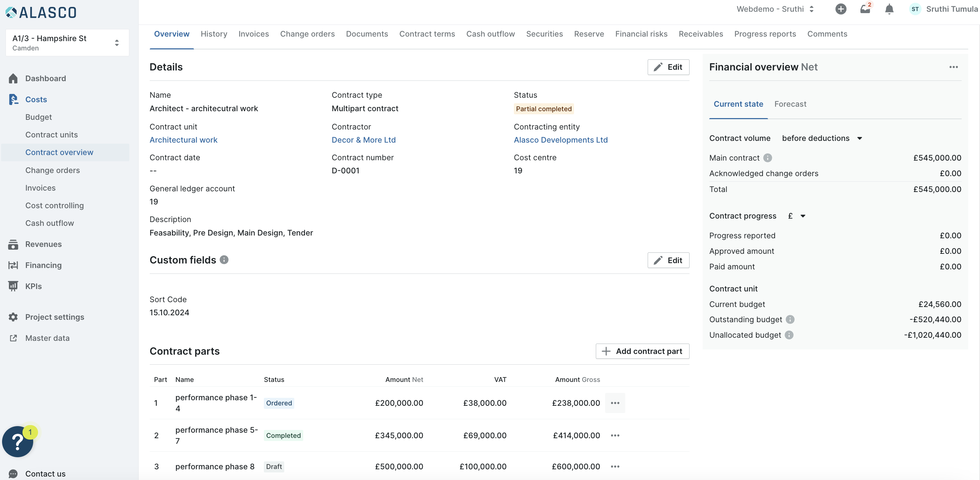Image resolution: width=980 pixels, height=480 pixels.
Task: Open the before deductions dropdown
Action: click(822, 138)
